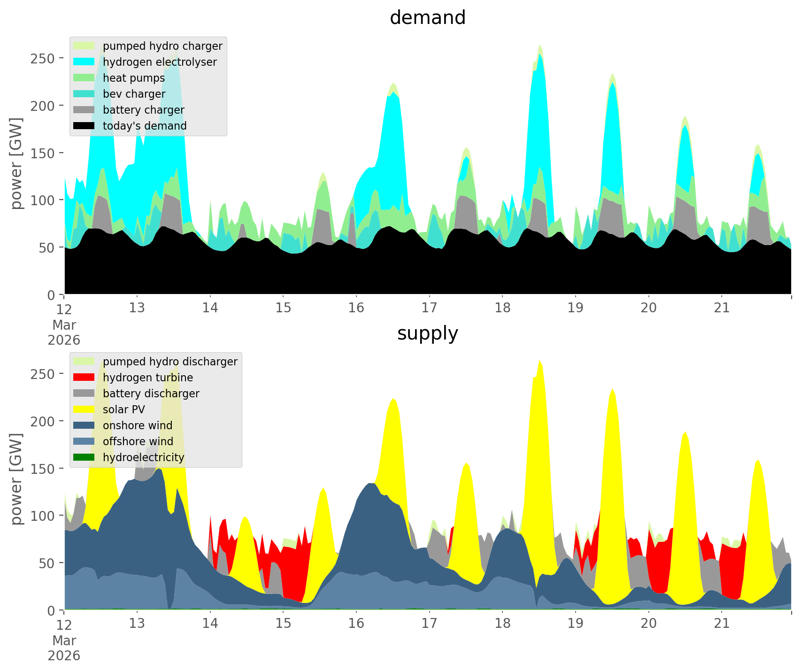Click the hydrogen electrolyser cyan legend swatch
Screen dimensions: 801x672
coord(84,62)
